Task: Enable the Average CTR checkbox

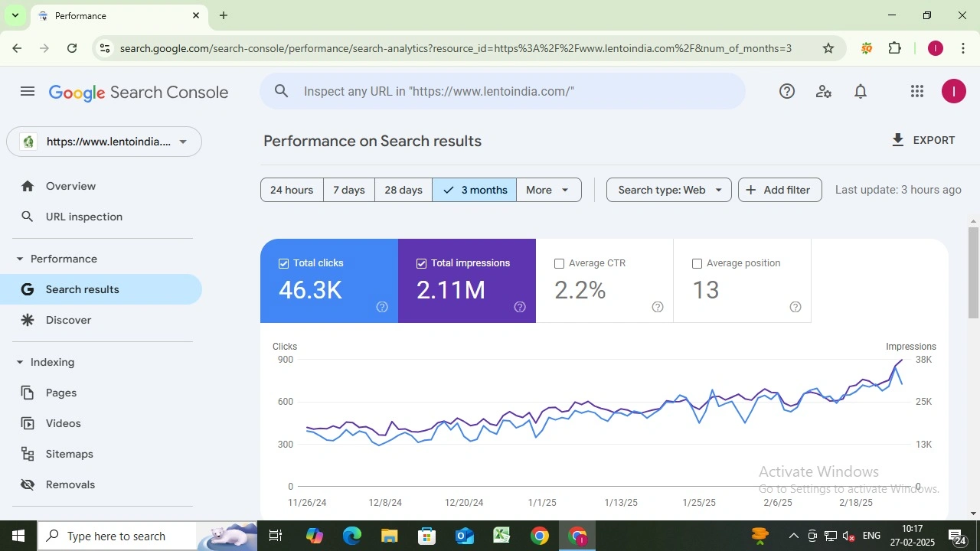Action: coord(559,263)
